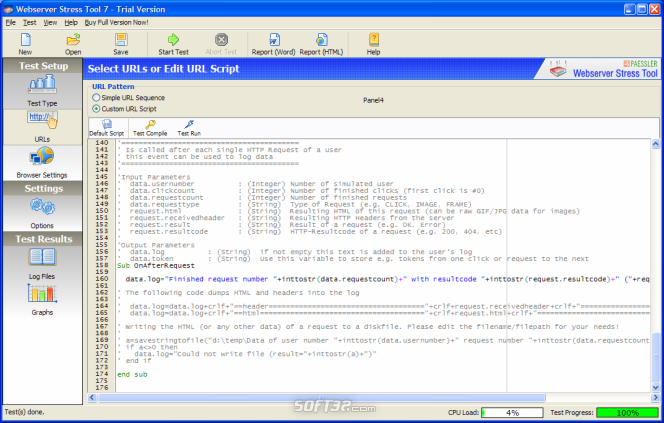Click horizontal scrollbar right arrow
The height and width of the screenshot is (423, 664).
coord(655,398)
